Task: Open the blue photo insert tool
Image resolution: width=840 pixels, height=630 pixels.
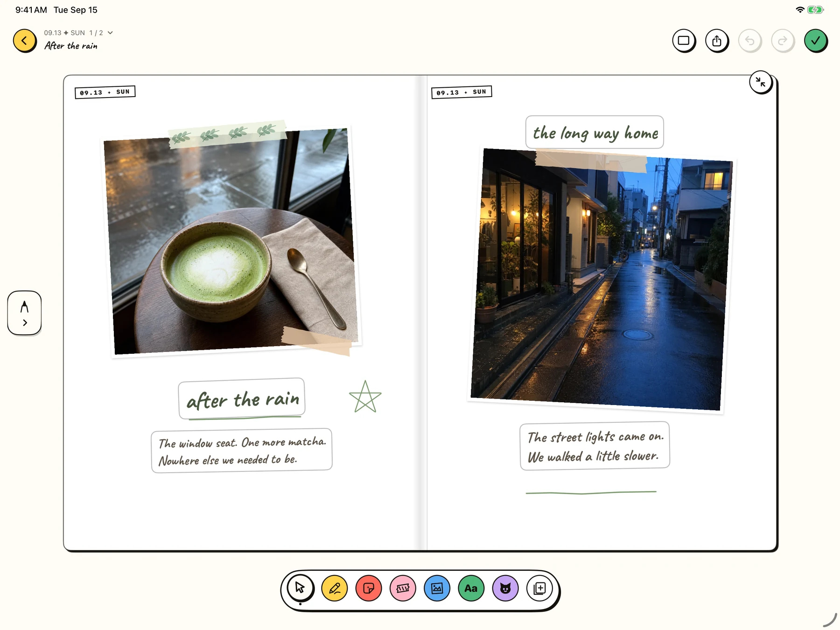Action: pos(437,588)
